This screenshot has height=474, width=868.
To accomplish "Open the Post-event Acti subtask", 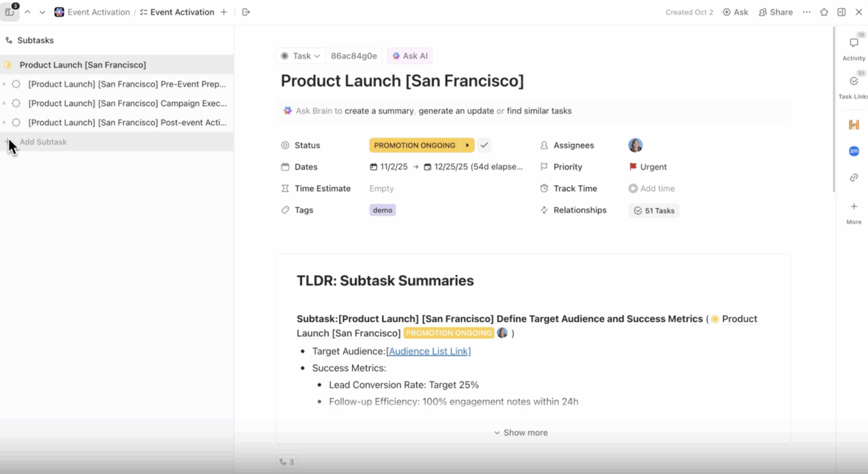I will pyautogui.click(x=127, y=123).
